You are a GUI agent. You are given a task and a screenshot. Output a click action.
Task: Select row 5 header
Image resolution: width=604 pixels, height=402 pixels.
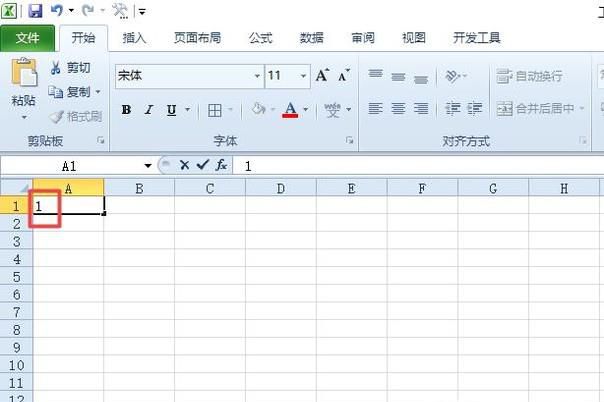(17, 276)
